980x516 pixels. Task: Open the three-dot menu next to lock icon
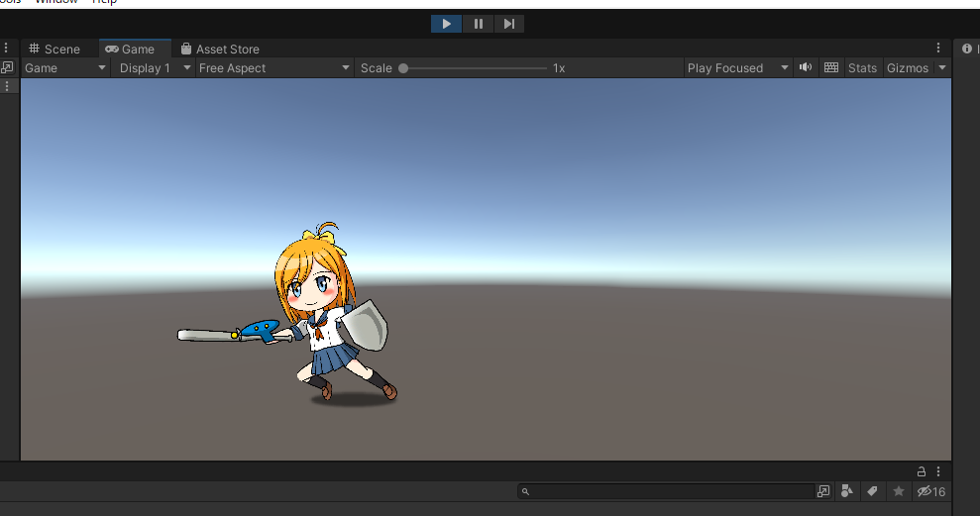pos(938,471)
